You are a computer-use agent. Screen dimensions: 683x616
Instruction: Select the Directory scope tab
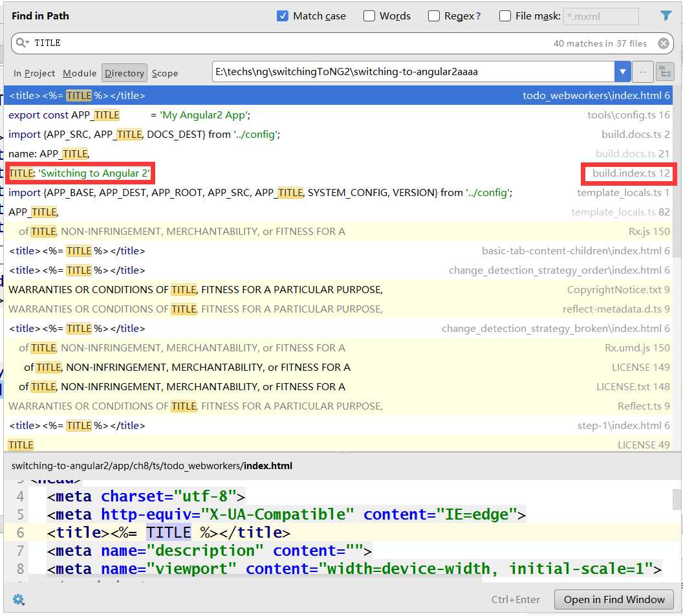tap(124, 72)
